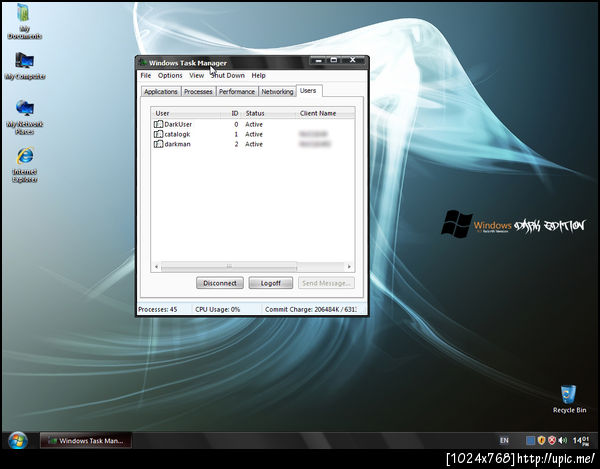Click the blue square tray icon

530,441
